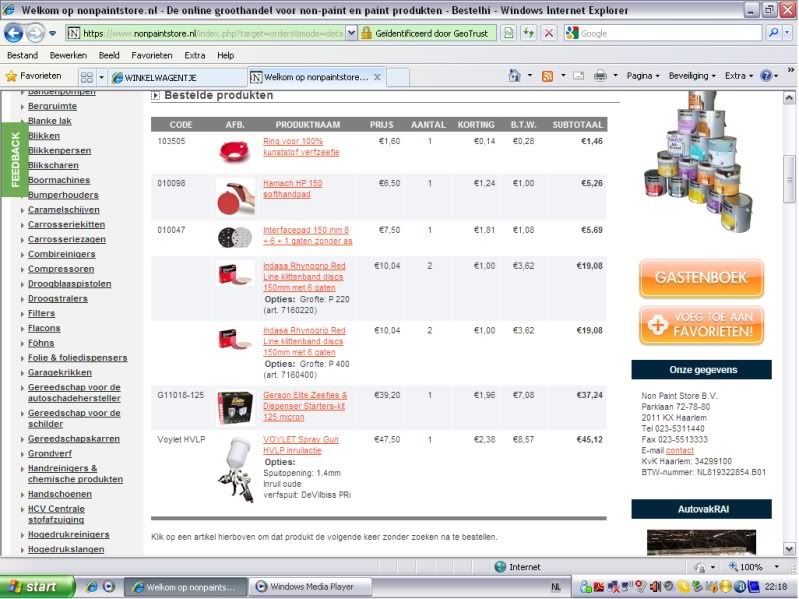The width and height of the screenshot is (799, 599).
Task: Click the green FEEDBACK side tab
Action: 15,159
